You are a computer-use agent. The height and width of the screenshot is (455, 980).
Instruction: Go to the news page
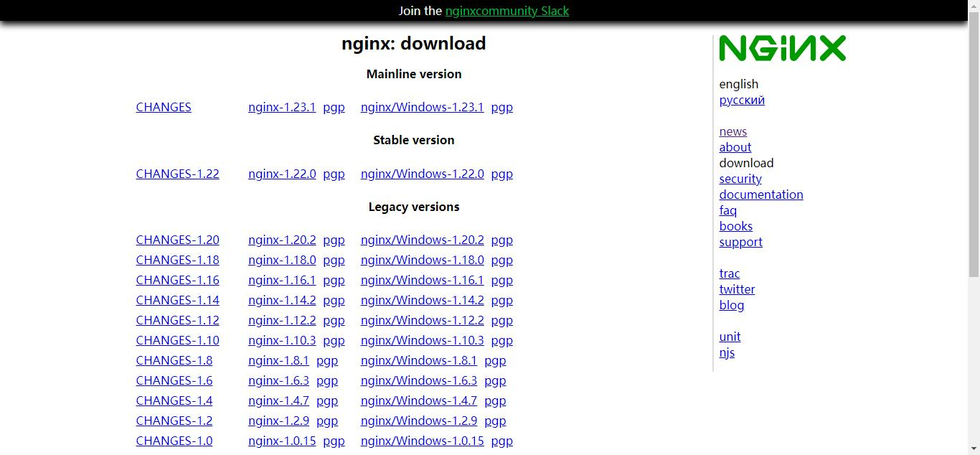733,131
